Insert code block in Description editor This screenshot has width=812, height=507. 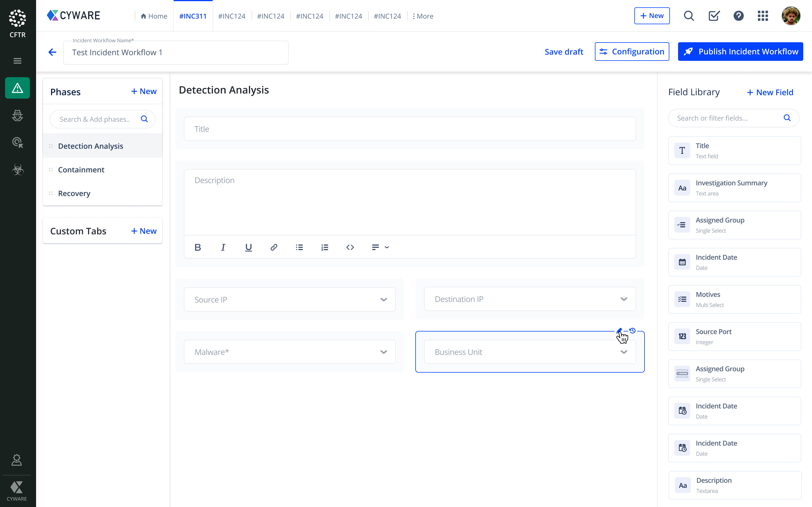[x=350, y=248]
